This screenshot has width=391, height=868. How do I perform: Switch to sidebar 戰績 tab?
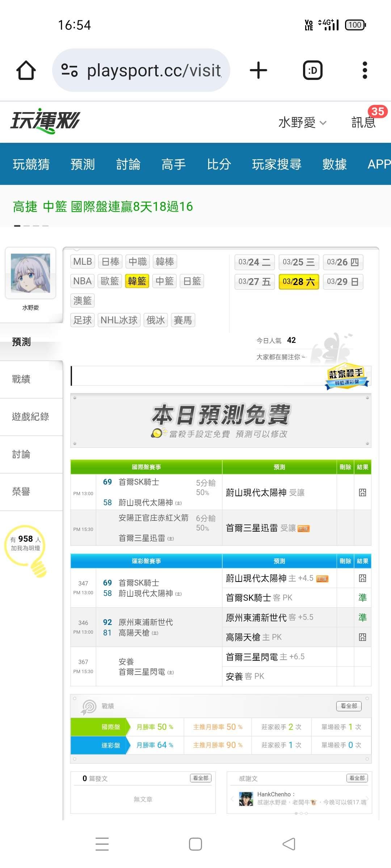point(31,379)
